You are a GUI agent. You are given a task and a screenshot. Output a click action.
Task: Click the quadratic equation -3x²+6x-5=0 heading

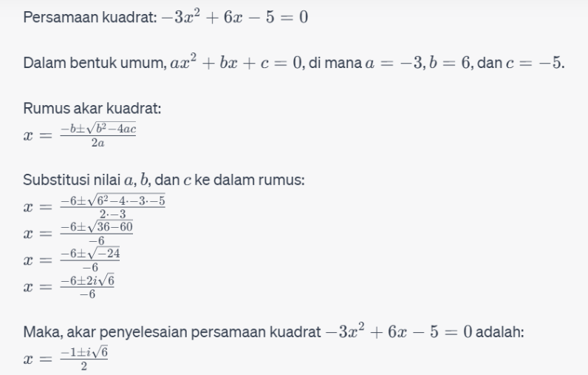235,17
